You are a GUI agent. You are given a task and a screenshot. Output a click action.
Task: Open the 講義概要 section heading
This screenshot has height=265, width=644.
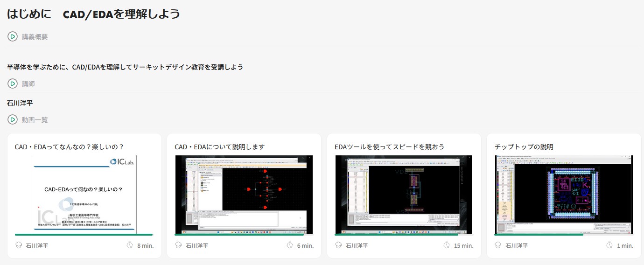(x=35, y=37)
